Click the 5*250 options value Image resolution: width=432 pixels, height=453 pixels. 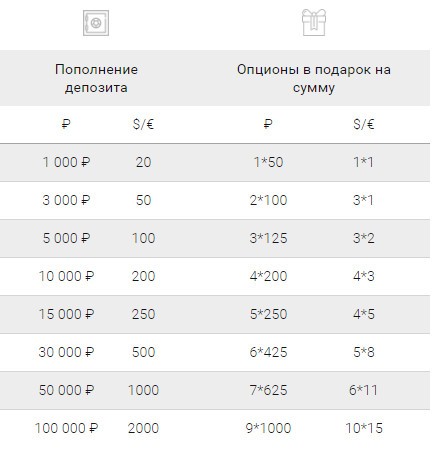(268, 314)
